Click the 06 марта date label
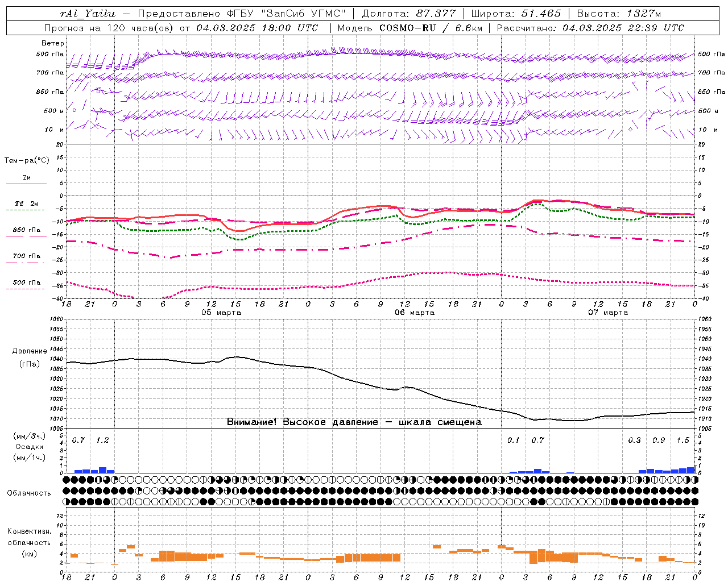This screenshot has width=728, height=582. pyautogui.click(x=415, y=313)
